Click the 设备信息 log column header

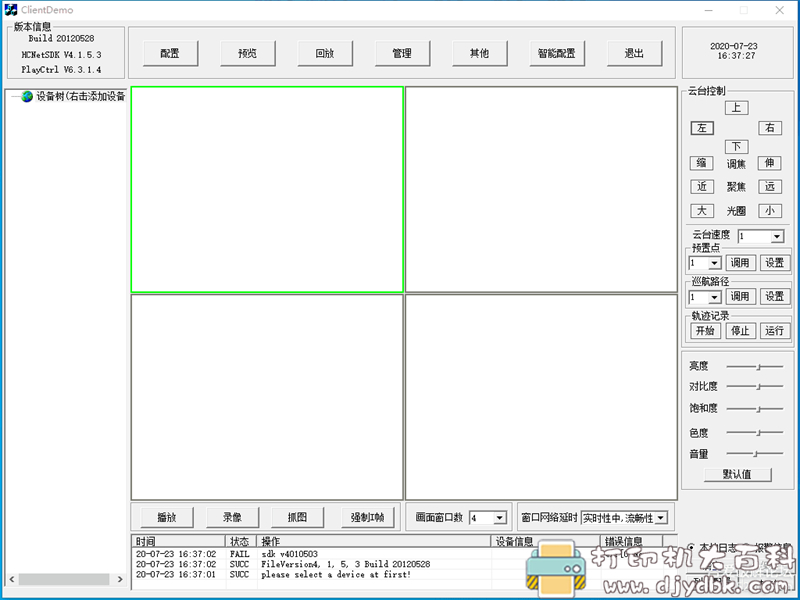(x=546, y=541)
